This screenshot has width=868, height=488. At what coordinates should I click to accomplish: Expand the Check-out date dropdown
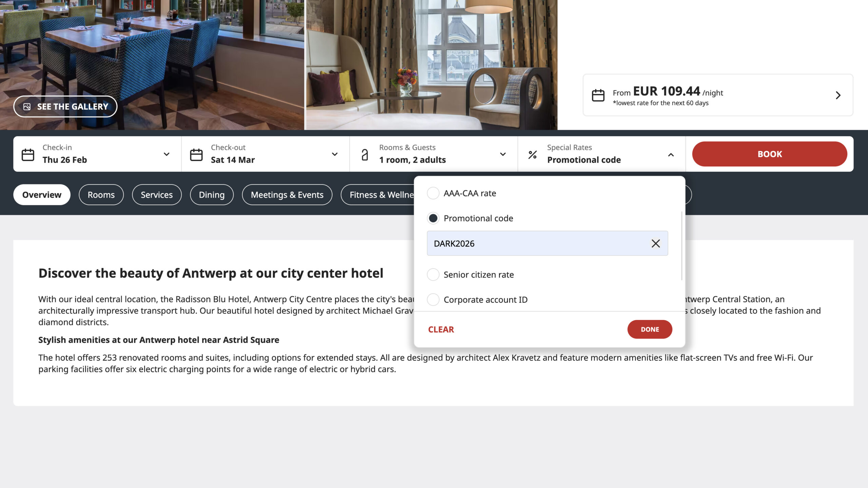coord(335,154)
